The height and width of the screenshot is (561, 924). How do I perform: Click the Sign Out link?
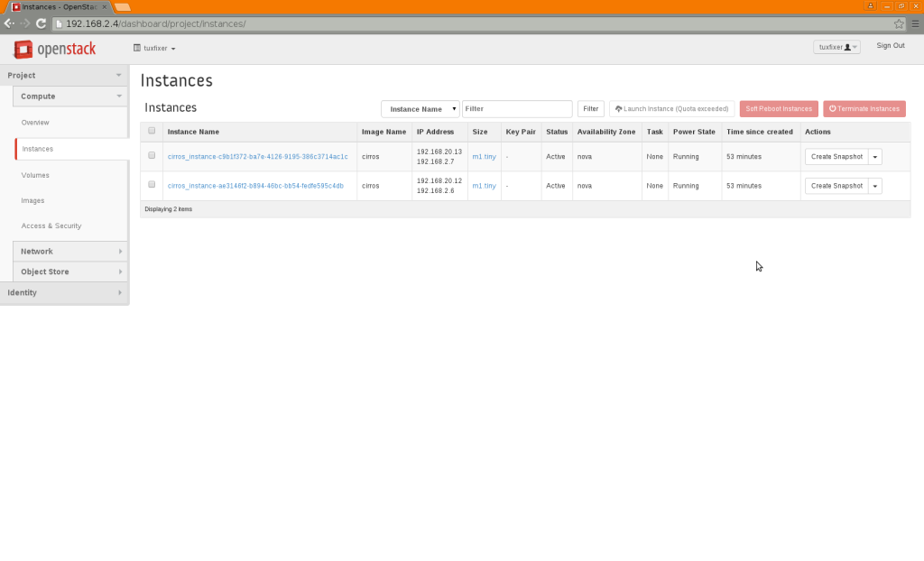pos(890,45)
